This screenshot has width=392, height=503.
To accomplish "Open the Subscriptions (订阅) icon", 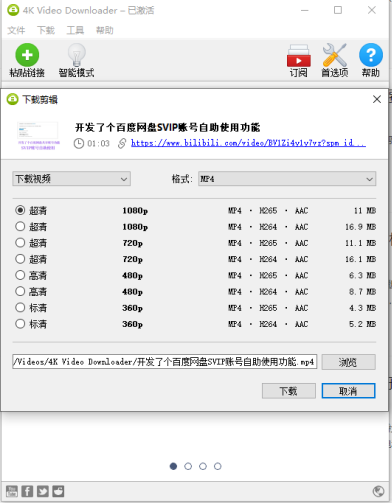I will coord(299,56).
